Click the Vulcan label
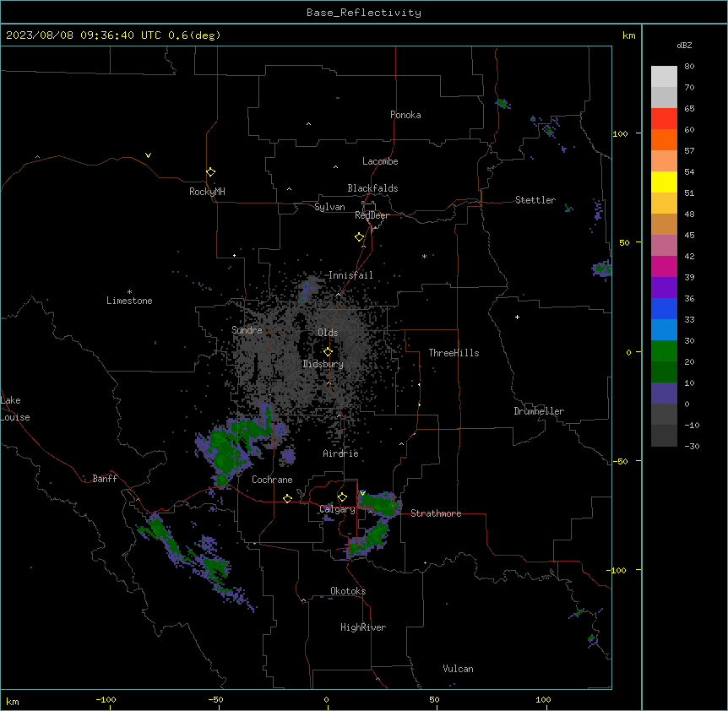Image resolution: width=728 pixels, height=711 pixels. point(458,669)
